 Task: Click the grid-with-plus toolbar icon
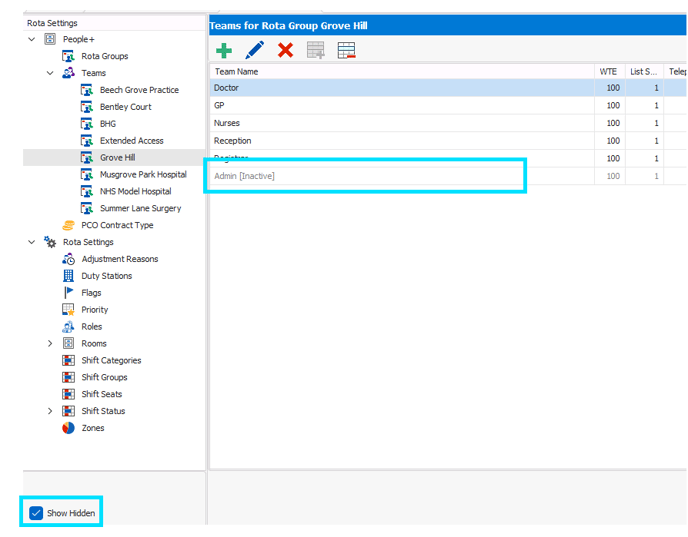click(316, 50)
